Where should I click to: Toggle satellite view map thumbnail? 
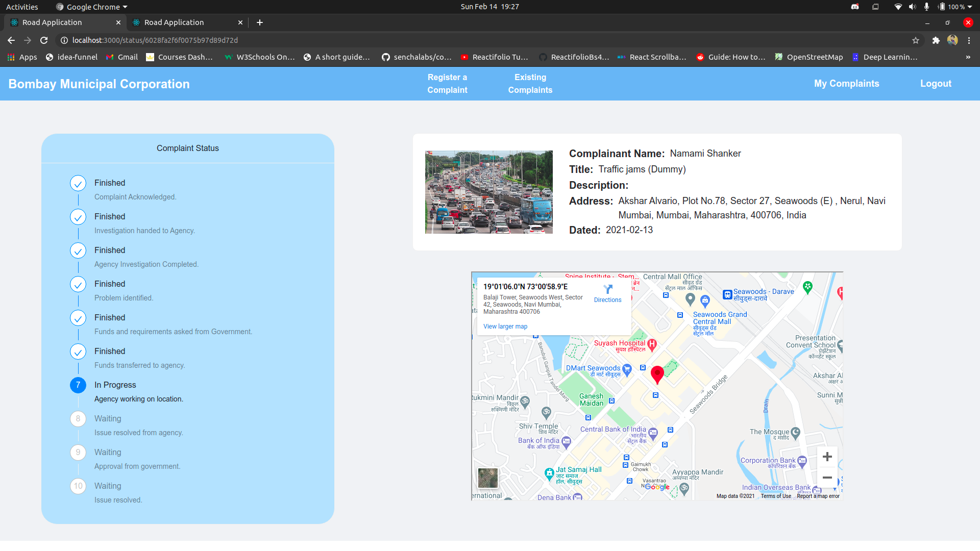[488, 478]
